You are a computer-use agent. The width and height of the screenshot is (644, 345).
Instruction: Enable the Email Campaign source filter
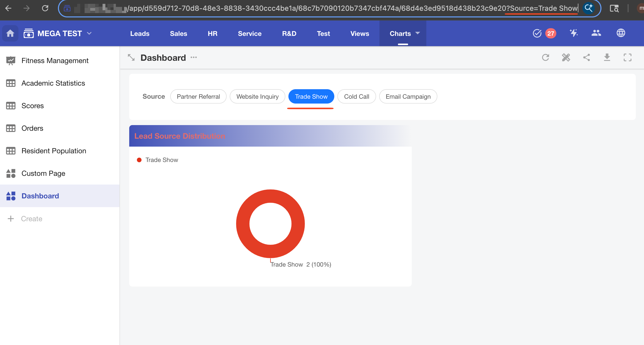click(x=408, y=97)
